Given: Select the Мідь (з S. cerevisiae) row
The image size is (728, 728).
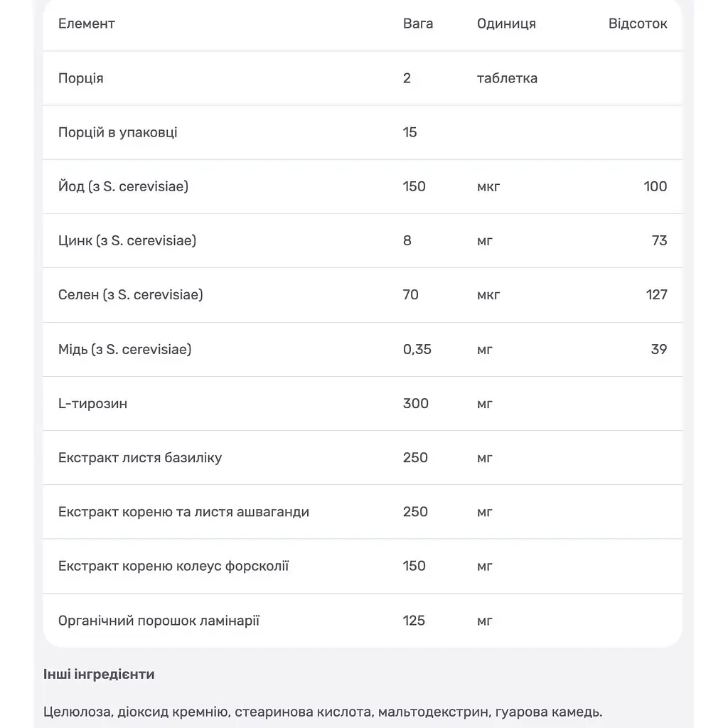Looking at the screenshot, I should (363, 349).
